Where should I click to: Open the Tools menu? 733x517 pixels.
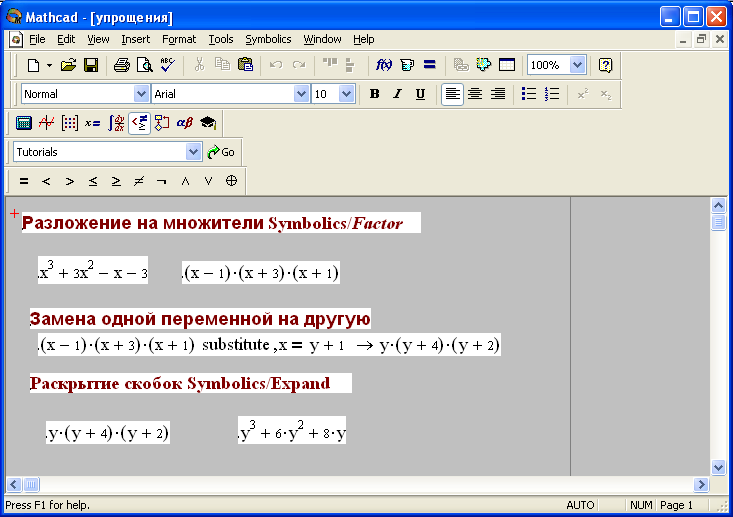(x=221, y=39)
